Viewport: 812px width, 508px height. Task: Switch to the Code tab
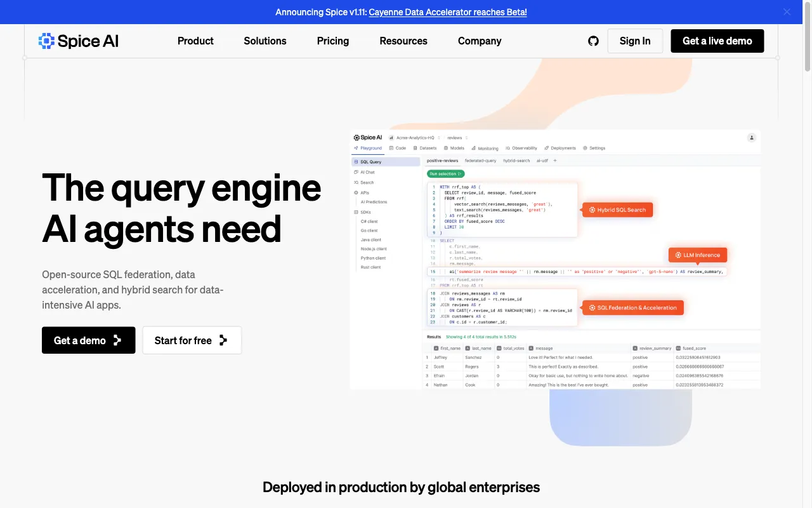398,148
